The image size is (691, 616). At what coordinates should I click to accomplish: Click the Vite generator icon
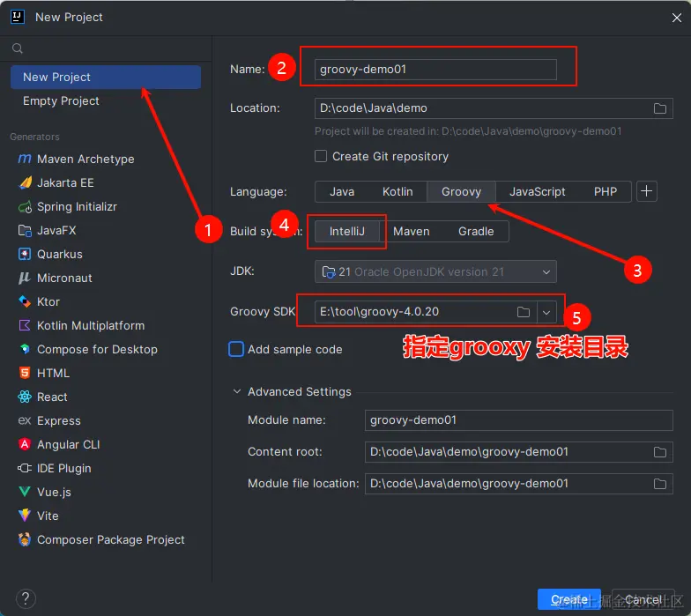tap(25, 515)
